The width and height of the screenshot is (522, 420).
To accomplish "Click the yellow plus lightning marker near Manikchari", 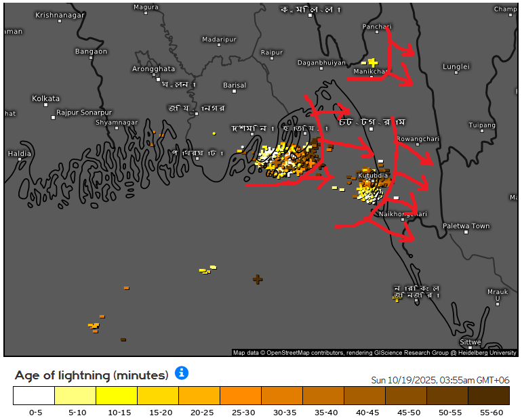I will [372, 62].
